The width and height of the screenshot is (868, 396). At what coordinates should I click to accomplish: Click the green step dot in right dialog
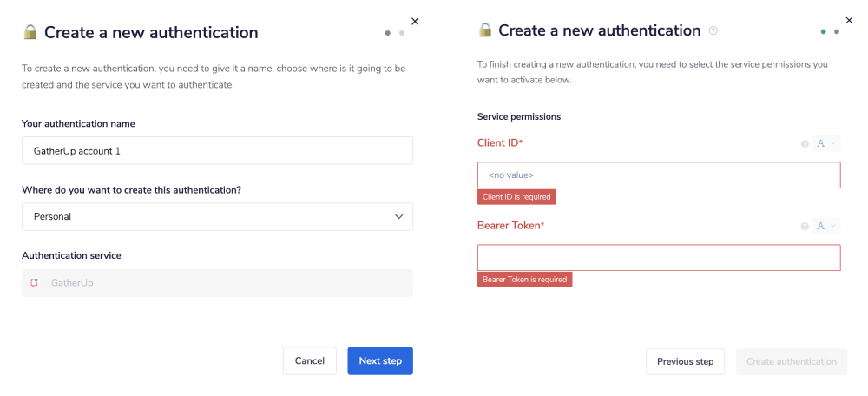click(823, 31)
